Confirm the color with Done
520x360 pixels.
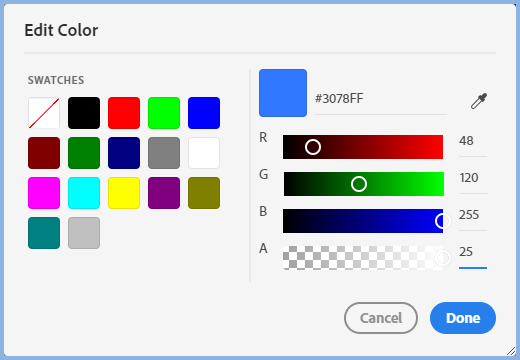tap(463, 318)
